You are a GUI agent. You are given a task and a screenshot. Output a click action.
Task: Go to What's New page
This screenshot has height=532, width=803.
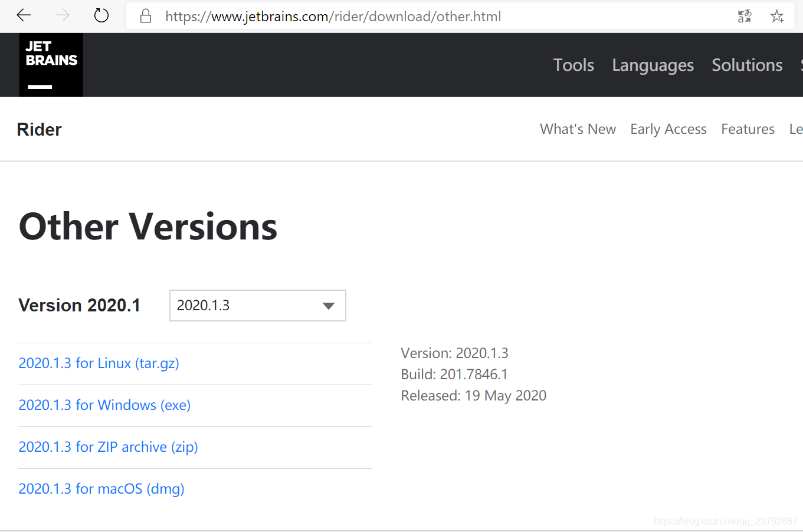[x=578, y=129]
